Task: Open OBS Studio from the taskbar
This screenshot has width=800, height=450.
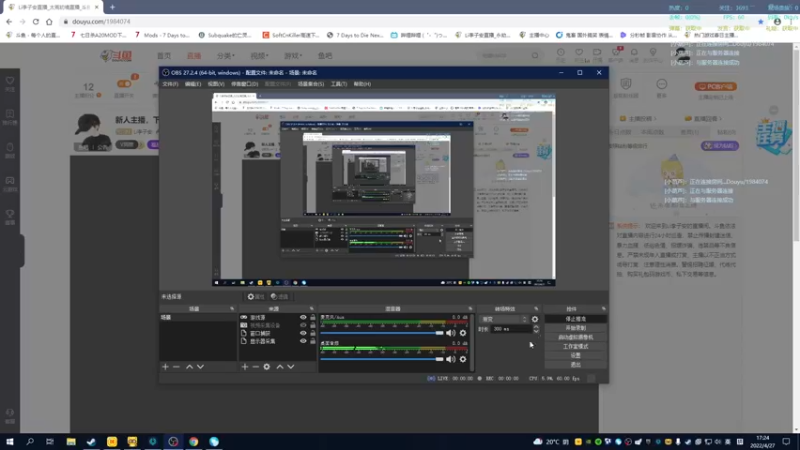Action: click(173, 441)
